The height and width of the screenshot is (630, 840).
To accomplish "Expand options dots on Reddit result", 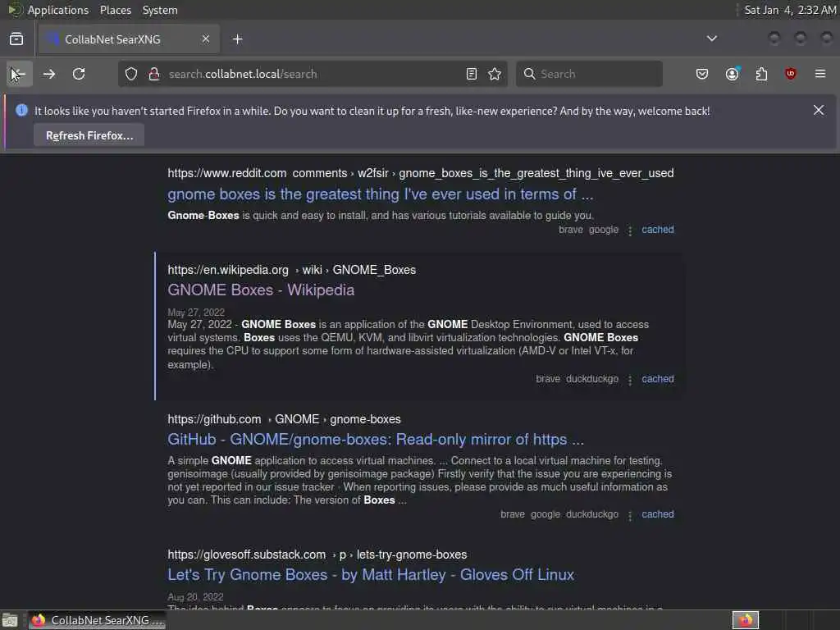I will pyautogui.click(x=630, y=231).
